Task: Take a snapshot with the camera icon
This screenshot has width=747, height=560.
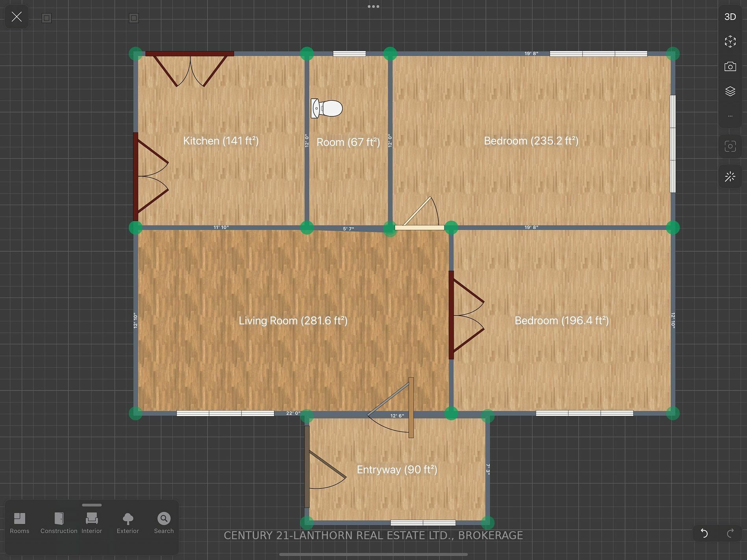Action: 730,66
